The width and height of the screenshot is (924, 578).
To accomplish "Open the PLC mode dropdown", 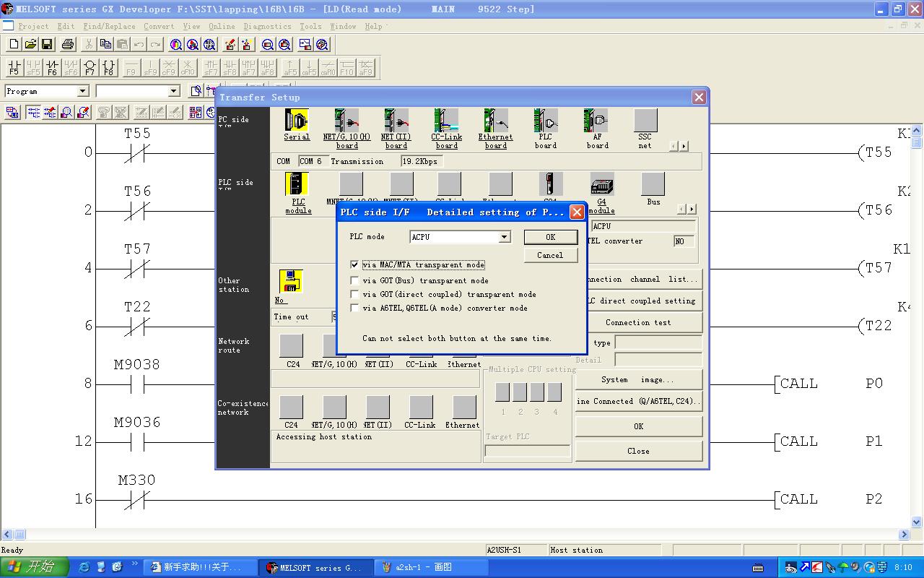I will [504, 237].
